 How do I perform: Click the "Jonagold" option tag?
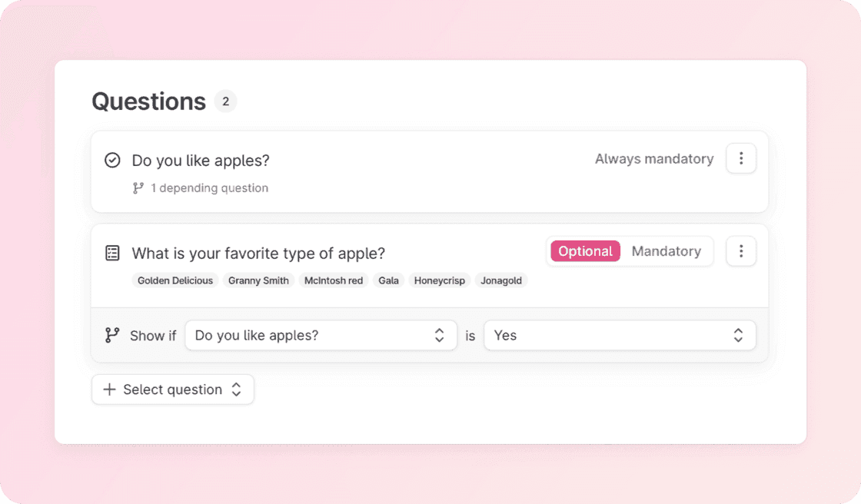(x=501, y=280)
